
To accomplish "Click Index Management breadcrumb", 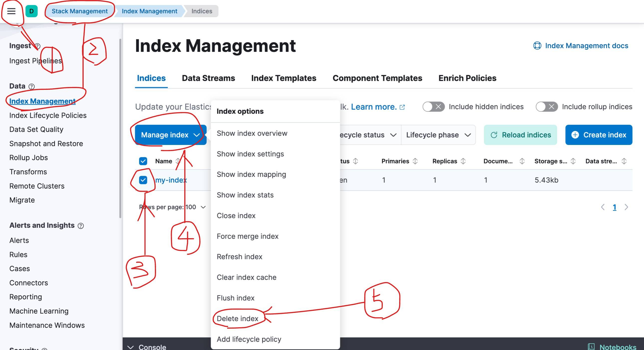I will pyautogui.click(x=150, y=11).
